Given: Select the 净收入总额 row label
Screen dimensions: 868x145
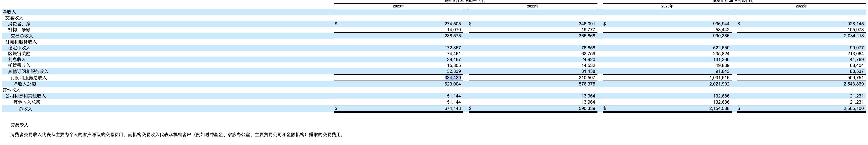Looking at the screenshot, I should pyautogui.click(x=25, y=84).
